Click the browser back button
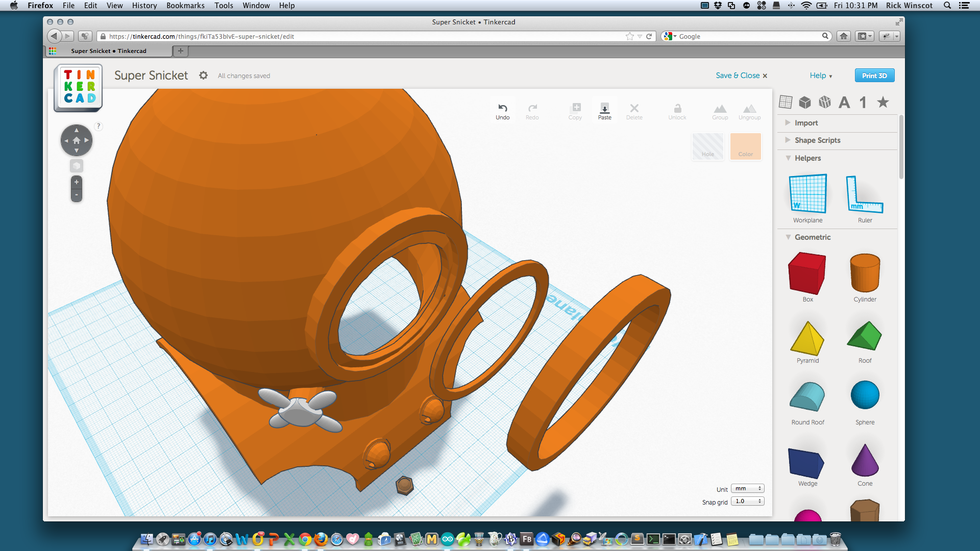Image resolution: width=980 pixels, height=551 pixels. pyautogui.click(x=54, y=36)
